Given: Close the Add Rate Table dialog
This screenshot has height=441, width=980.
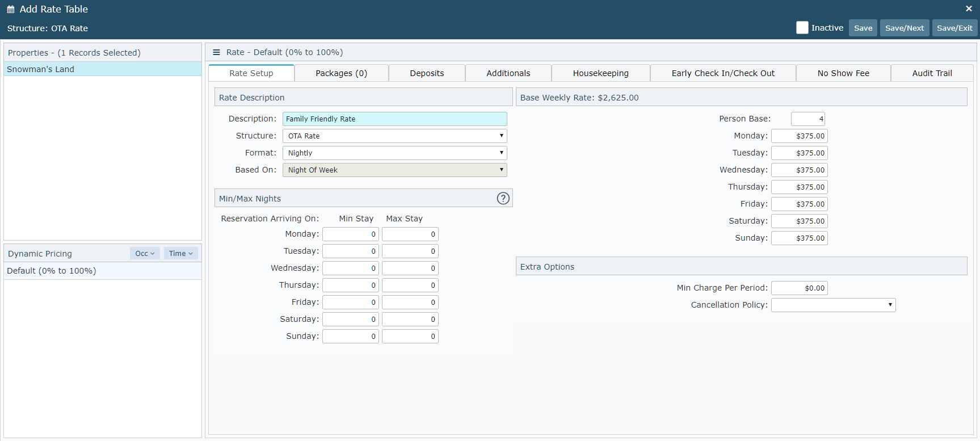Looking at the screenshot, I should 969,9.
